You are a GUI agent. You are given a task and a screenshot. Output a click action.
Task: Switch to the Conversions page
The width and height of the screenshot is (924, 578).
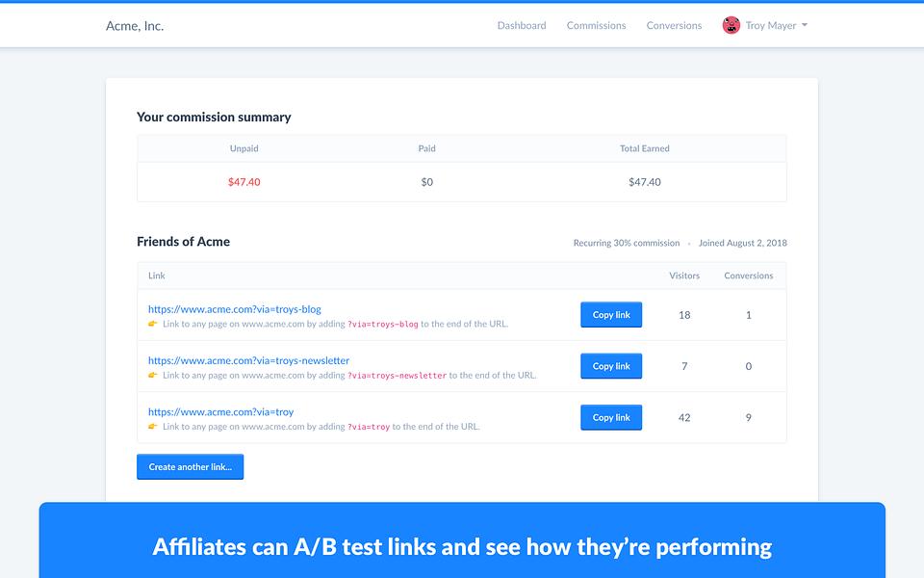click(674, 25)
